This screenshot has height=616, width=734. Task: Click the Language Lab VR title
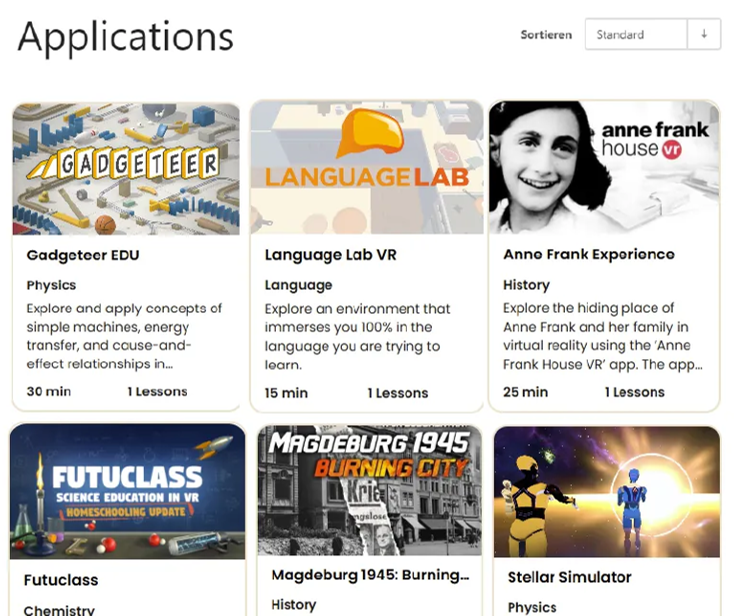[330, 255]
